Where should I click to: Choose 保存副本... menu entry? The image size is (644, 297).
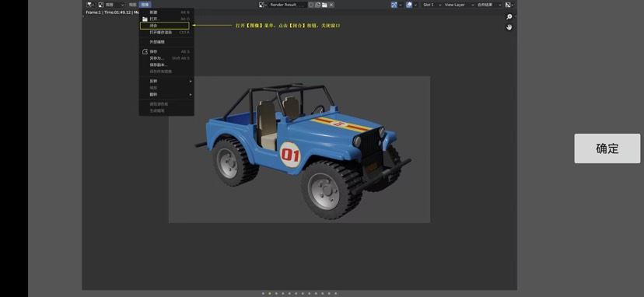(x=166, y=65)
